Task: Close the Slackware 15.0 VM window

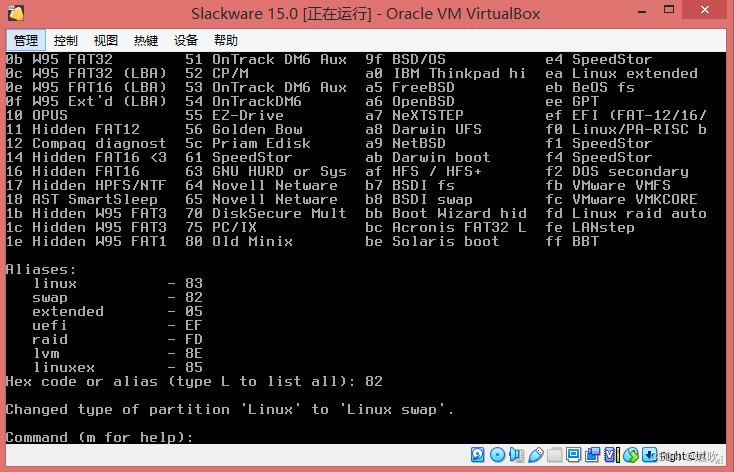Action: pos(705,10)
